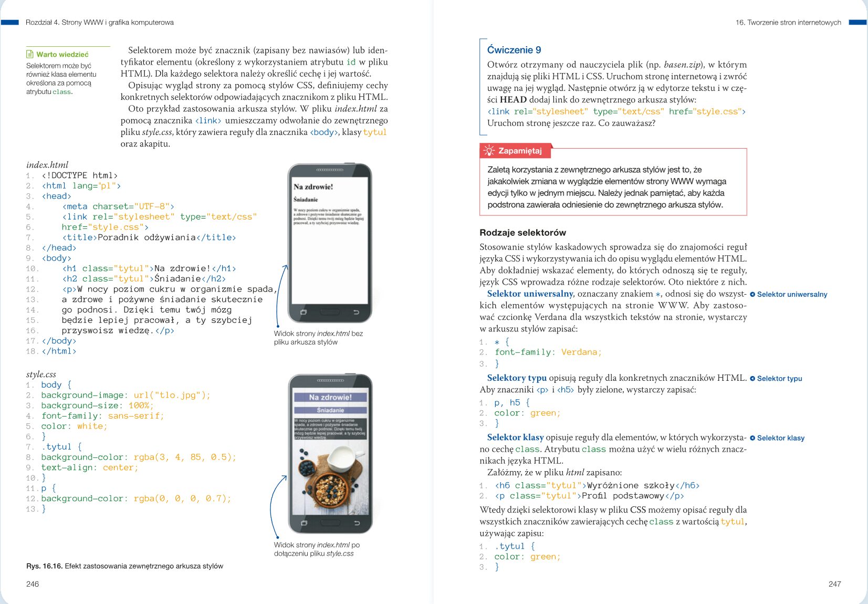Viewport: 868px width, 604px height.
Task: Click the bullet icon beside margin Selektor uniwersalny
Action: click(752, 295)
